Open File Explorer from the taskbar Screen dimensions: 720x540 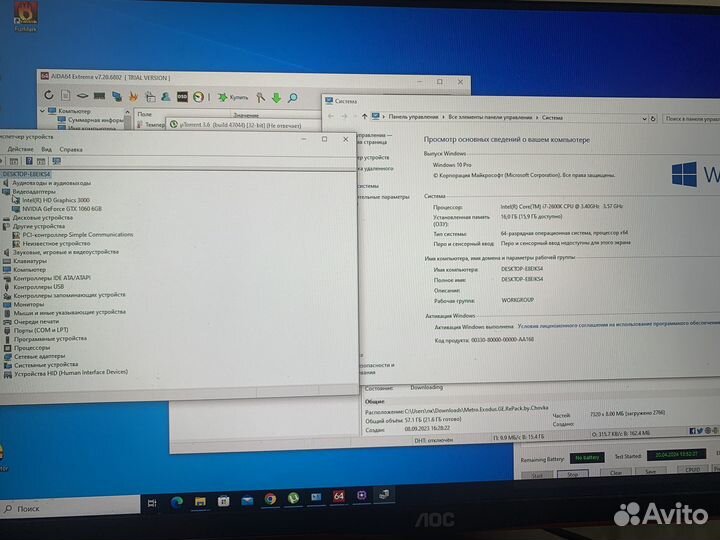coord(200,501)
